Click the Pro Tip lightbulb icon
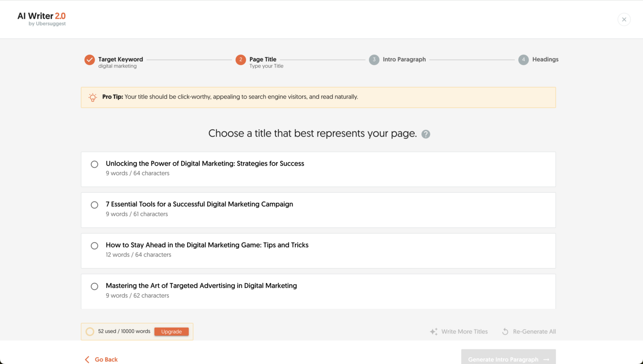 click(93, 97)
